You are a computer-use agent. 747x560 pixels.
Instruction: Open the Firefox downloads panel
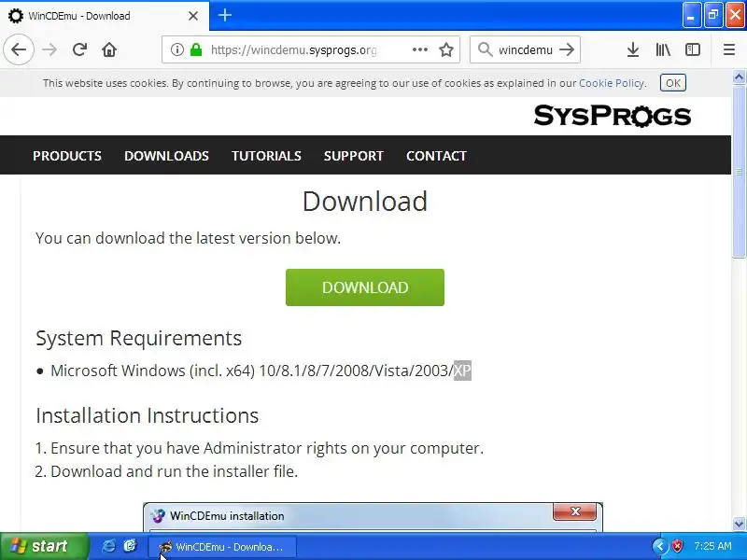[x=633, y=49]
